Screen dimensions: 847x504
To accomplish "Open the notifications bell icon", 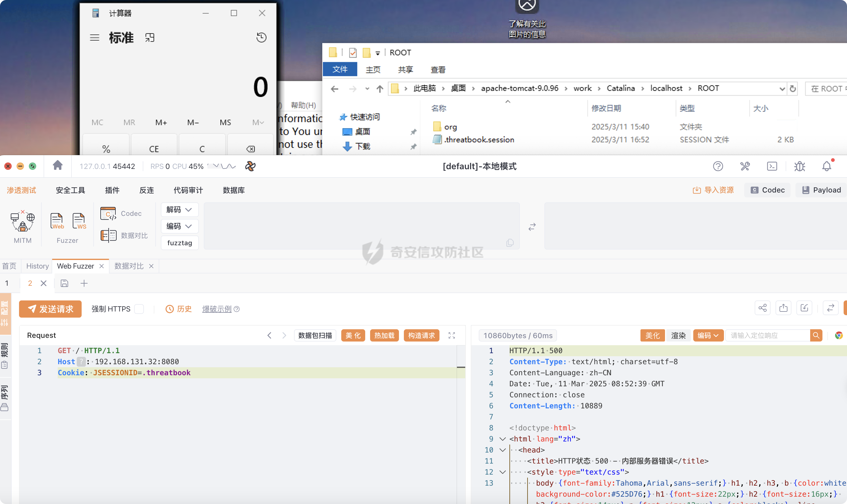I will 826,166.
